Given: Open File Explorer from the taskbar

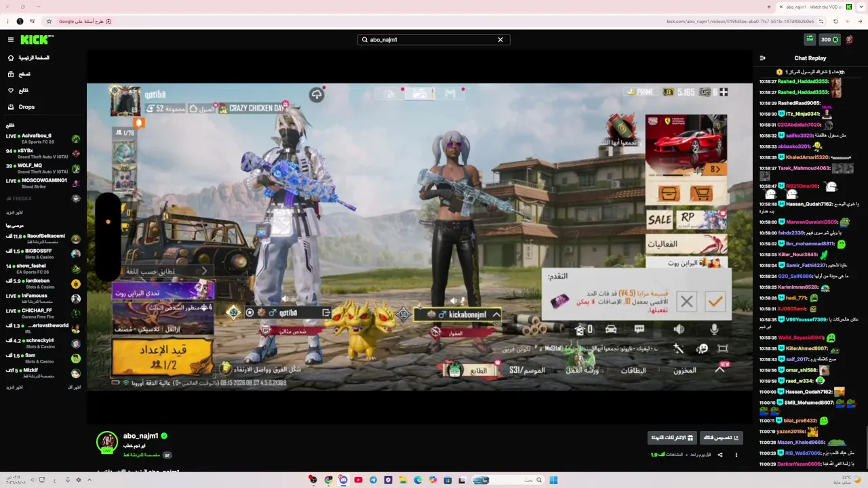Looking at the screenshot, I should coord(403,480).
